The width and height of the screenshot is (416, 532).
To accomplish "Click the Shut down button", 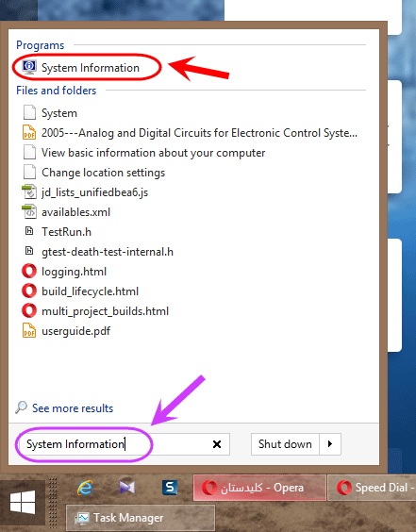I will pos(285,444).
